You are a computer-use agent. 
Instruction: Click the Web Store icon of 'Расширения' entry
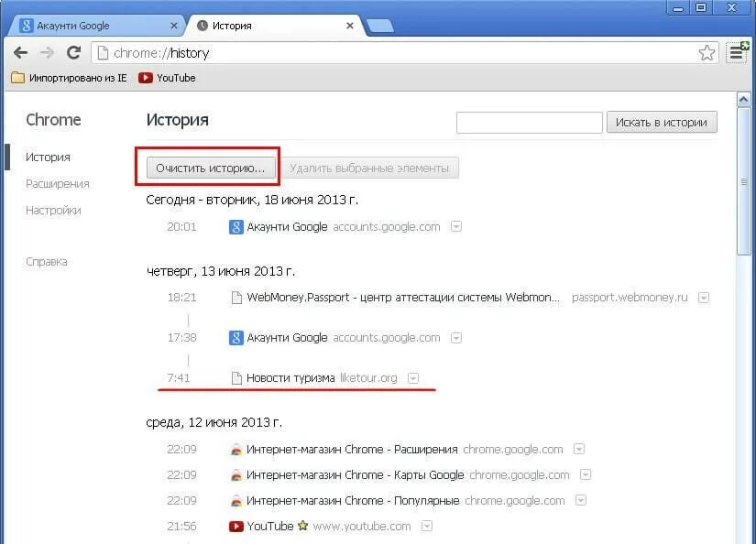click(x=236, y=450)
